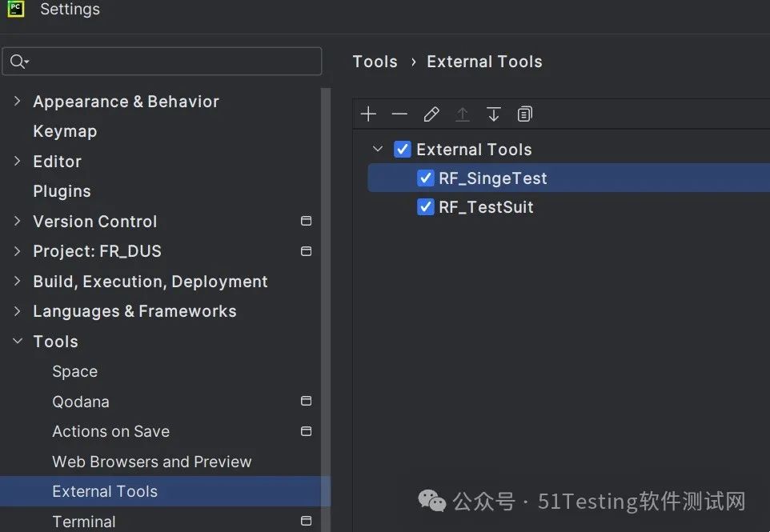Uncheck the External Tools group checkbox

tap(403, 150)
